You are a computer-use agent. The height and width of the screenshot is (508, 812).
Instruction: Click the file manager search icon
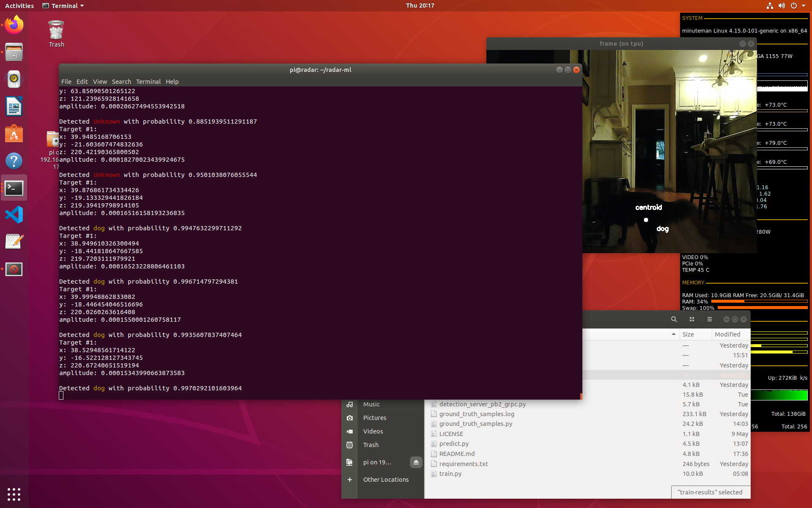(x=674, y=319)
